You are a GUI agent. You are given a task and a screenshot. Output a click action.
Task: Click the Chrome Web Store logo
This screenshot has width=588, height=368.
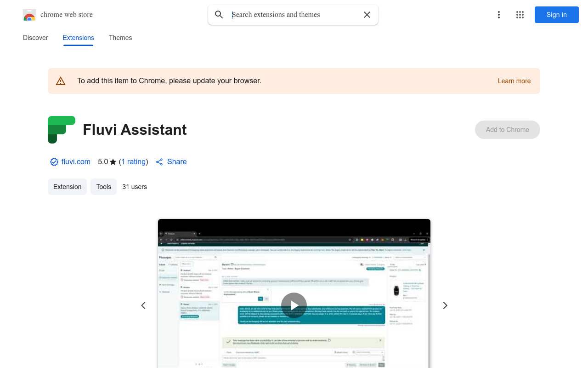[x=29, y=15]
